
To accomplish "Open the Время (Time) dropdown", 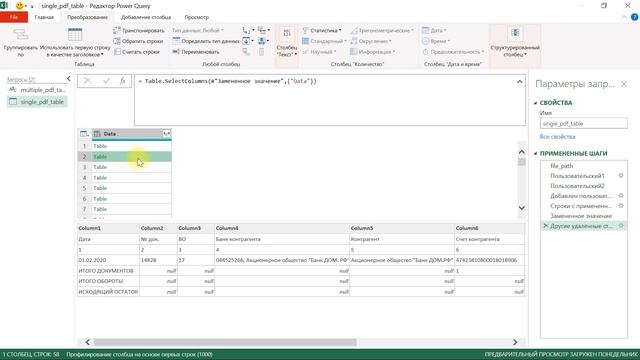I will coord(436,41).
